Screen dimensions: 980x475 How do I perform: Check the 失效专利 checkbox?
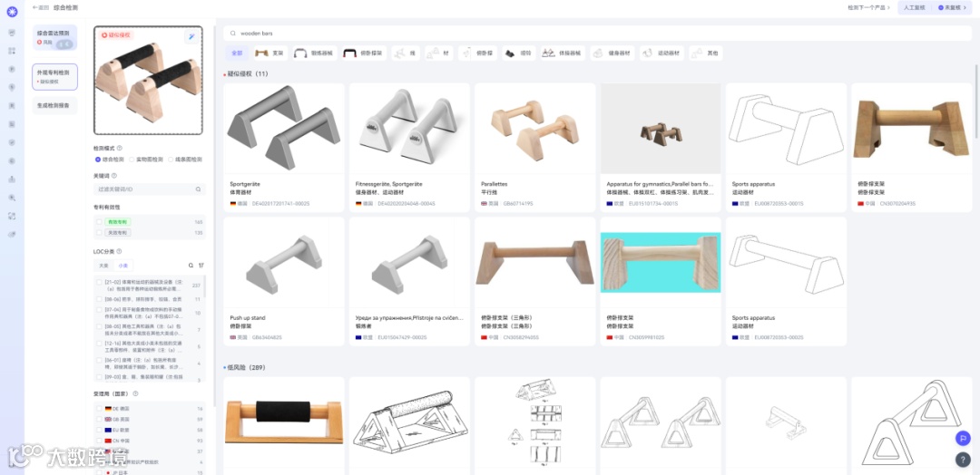pos(99,232)
